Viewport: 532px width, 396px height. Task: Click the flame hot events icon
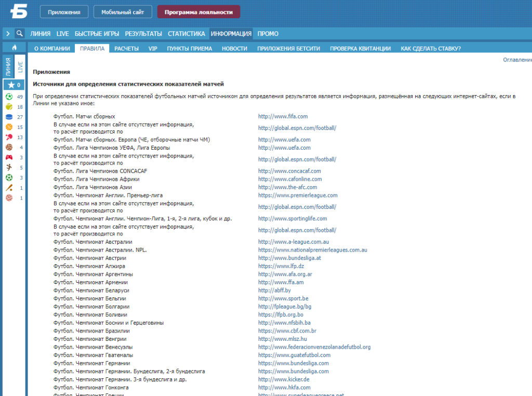pyautogui.click(x=14, y=47)
